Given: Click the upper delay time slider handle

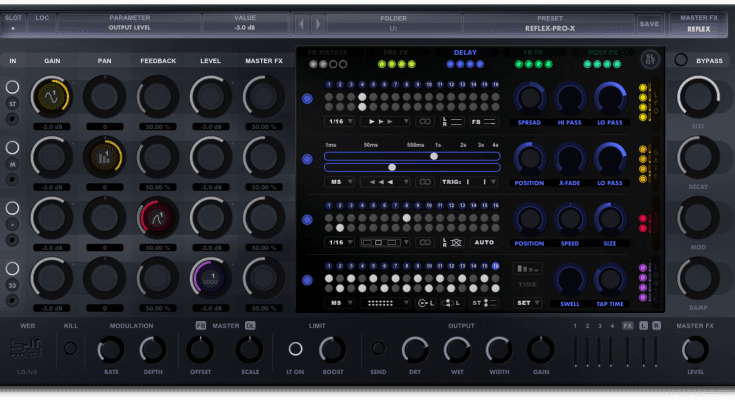Looking at the screenshot, I should pos(433,156).
